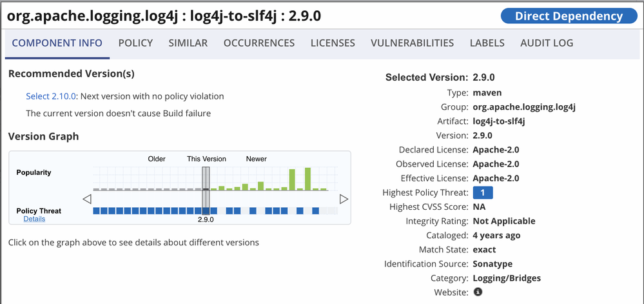Viewport: 644px width, 304px height.
Task: Open the Policy Threat Details link
Action: (x=35, y=219)
